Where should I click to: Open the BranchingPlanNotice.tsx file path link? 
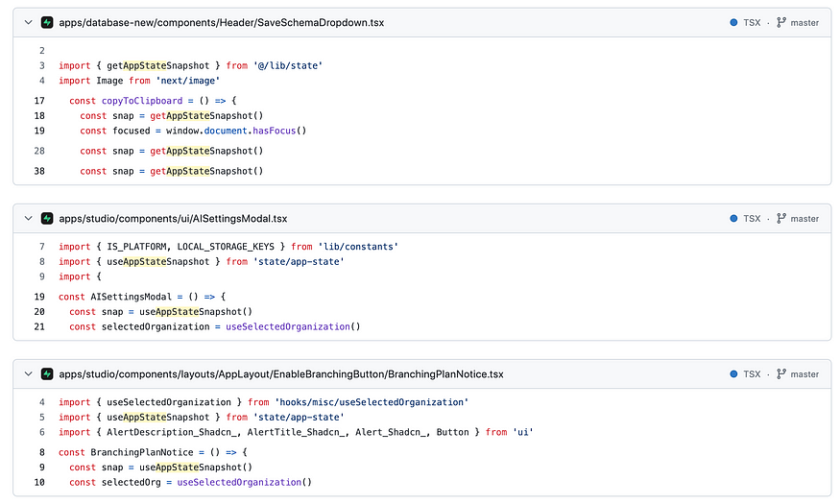[281, 373]
